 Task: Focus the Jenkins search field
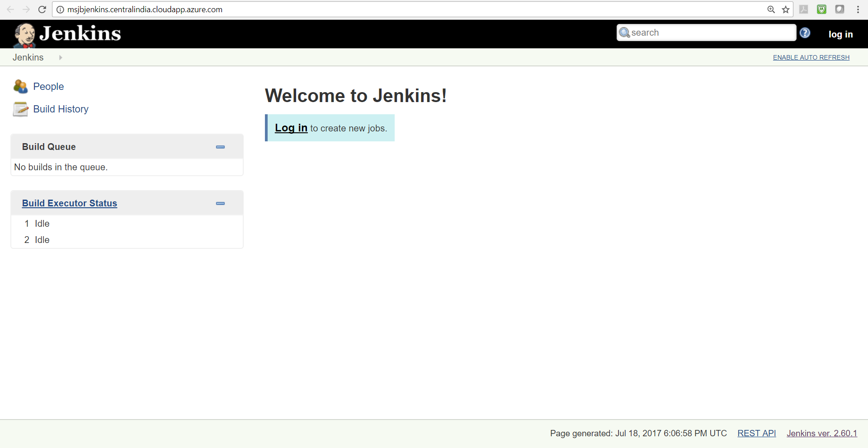[x=706, y=33]
